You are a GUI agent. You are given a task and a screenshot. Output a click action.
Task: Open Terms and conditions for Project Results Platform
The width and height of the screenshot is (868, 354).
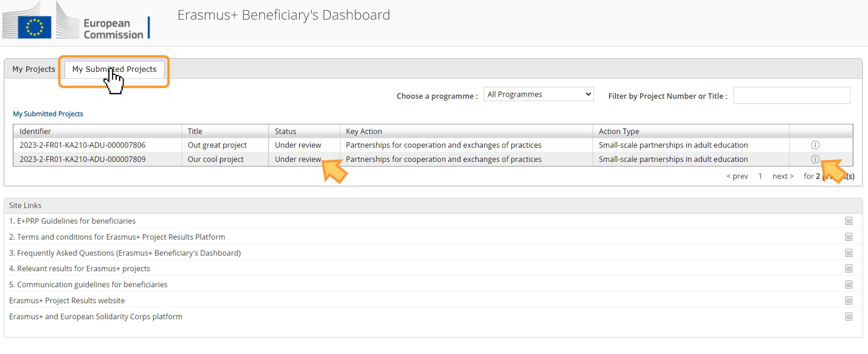pos(117,237)
